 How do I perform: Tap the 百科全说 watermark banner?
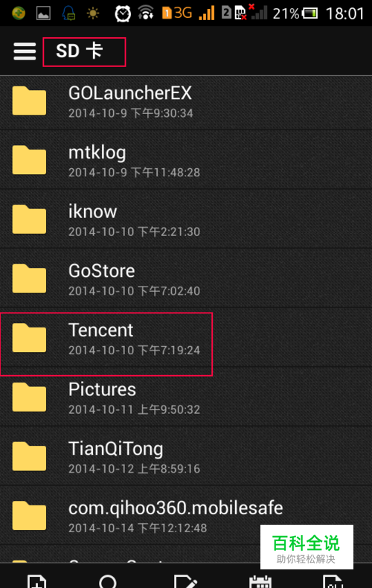pyautogui.click(x=307, y=547)
